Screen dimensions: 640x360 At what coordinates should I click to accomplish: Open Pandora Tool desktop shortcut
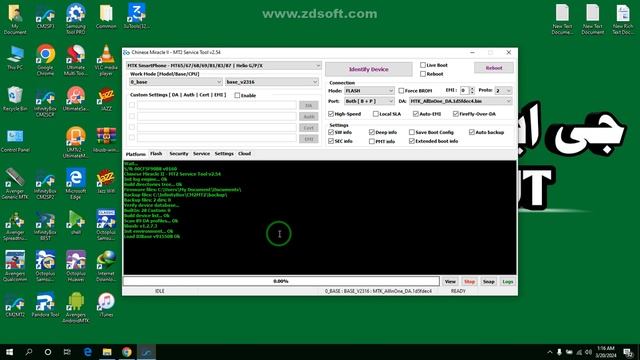pyautogui.click(x=45, y=305)
